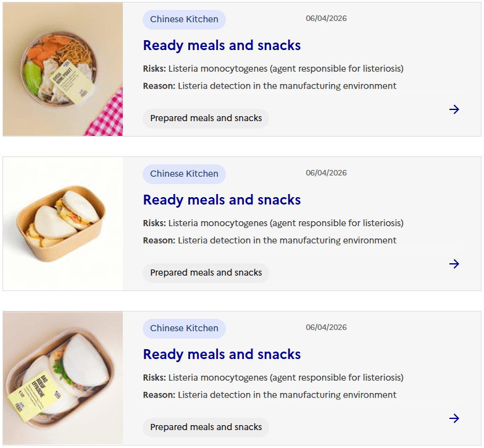Click the arrow icon on the yellow-labelled bao card
Image resolution: width=484 pixels, height=448 pixels.
click(x=454, y=418)
